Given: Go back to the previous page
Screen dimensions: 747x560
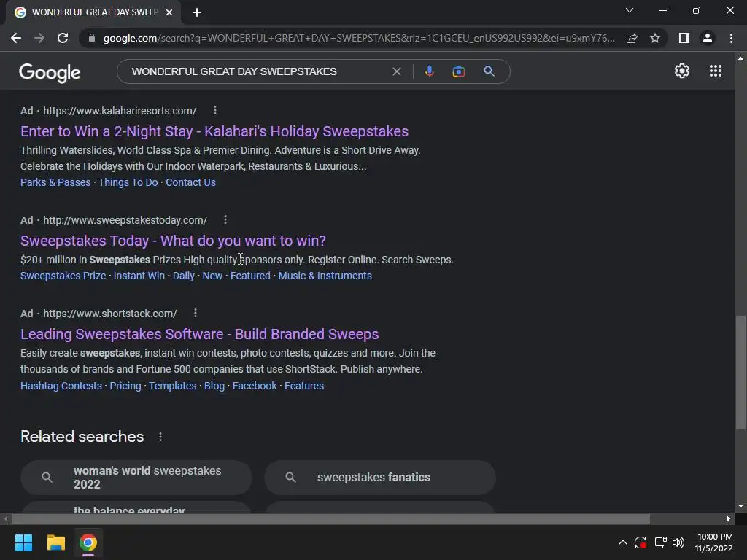Looking at the screenshot, I should 16,38.
